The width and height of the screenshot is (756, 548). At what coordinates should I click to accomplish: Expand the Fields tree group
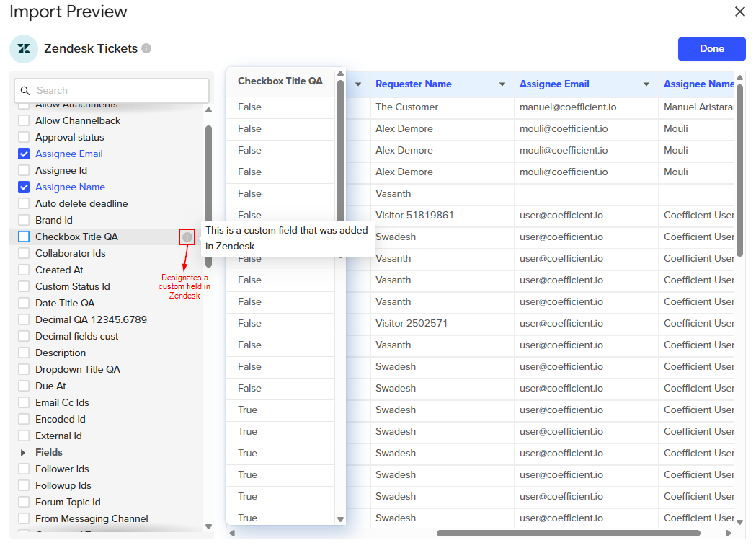coord(23,453)
